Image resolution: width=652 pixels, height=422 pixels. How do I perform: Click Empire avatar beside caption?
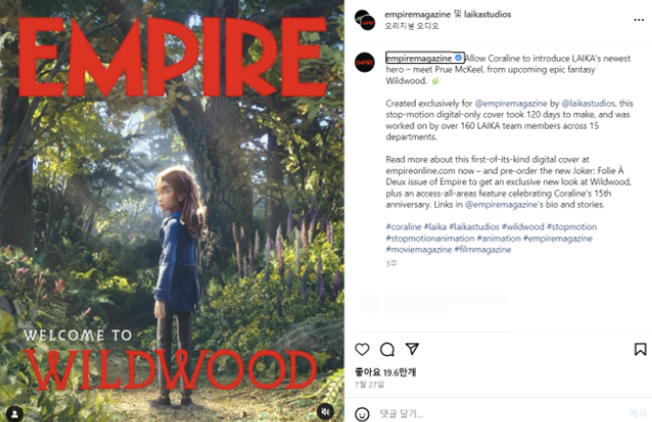[365, 62]
